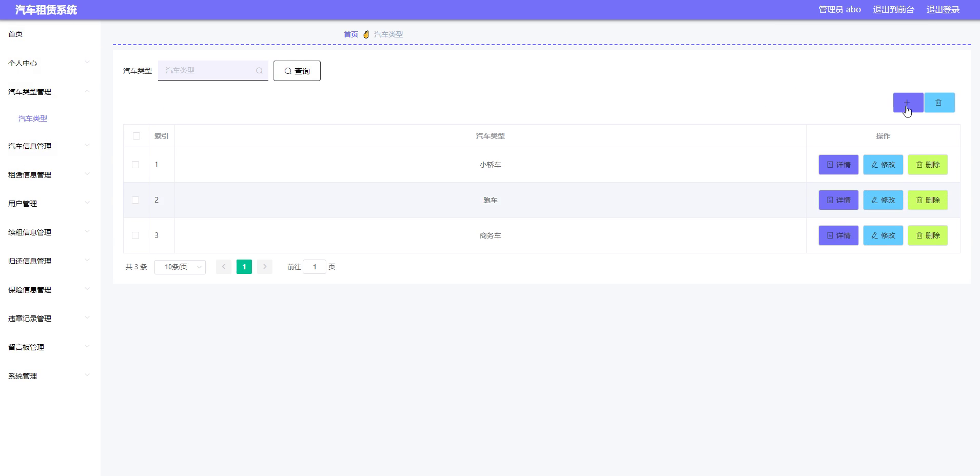
Task: Open 首页 in sidebar
Action: pos(50,34)
